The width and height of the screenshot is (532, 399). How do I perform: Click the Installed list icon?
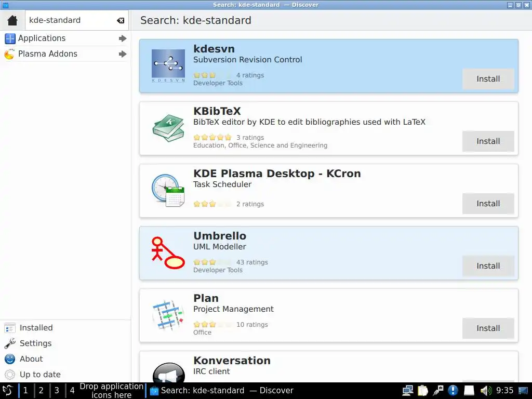tap(10, 328)
